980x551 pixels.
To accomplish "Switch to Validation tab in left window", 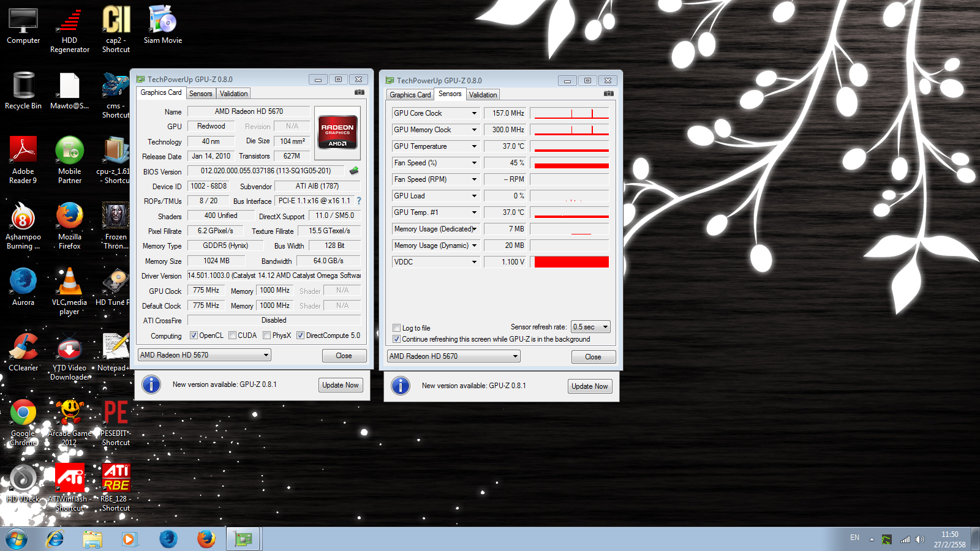I will pyautogui.click(x=234, y=94).
